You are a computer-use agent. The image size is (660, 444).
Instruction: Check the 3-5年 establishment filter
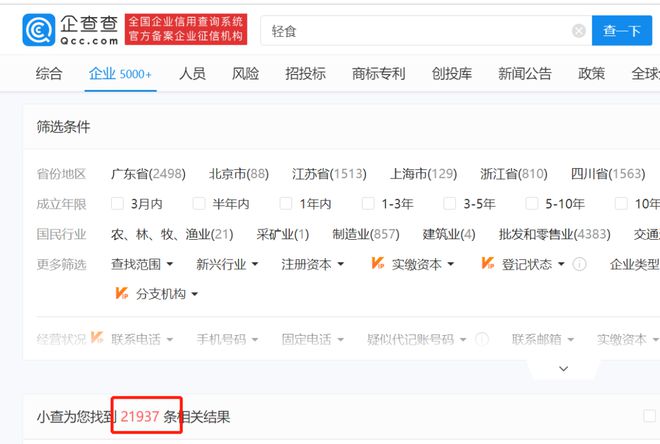coord(450,204)
